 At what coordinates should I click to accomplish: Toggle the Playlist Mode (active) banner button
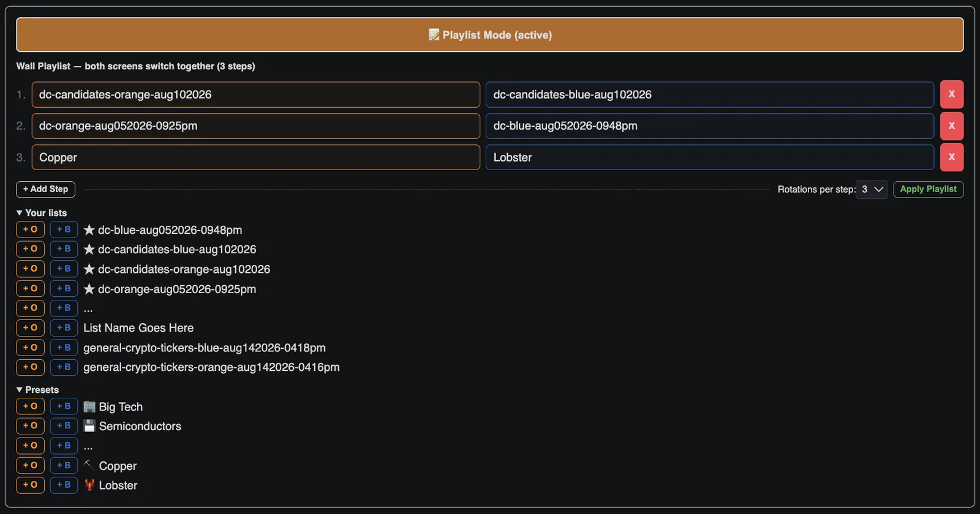[x=489, y=35]
